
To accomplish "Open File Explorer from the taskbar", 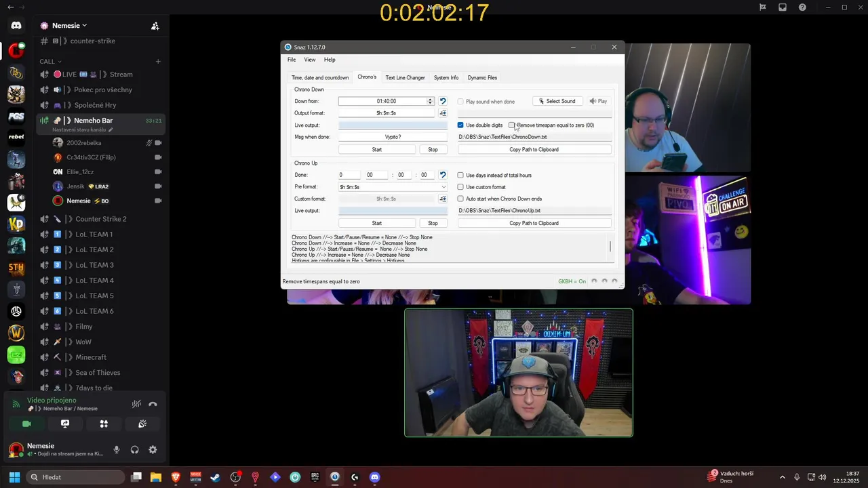I will (156, 477).
